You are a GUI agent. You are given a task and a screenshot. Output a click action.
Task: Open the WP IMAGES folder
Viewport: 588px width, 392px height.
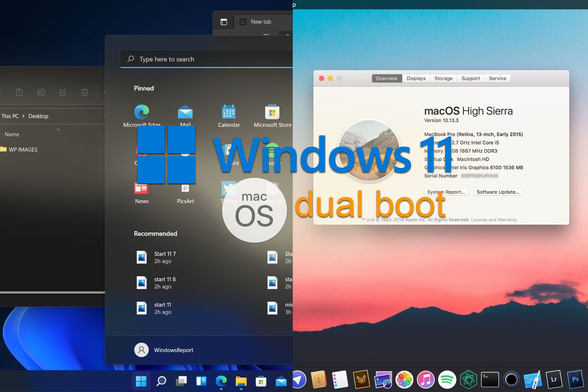pyautogui.click(x=19, y=149)
